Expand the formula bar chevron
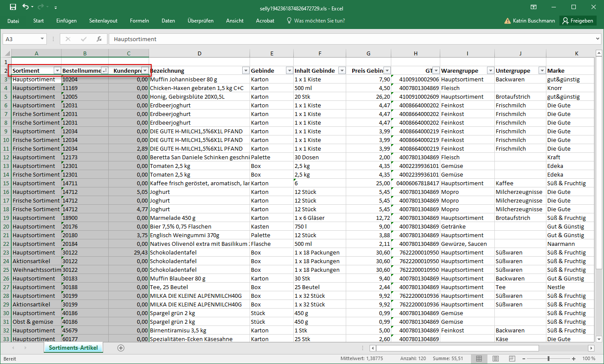Screen dimensions: 604x364 (598, 39)
